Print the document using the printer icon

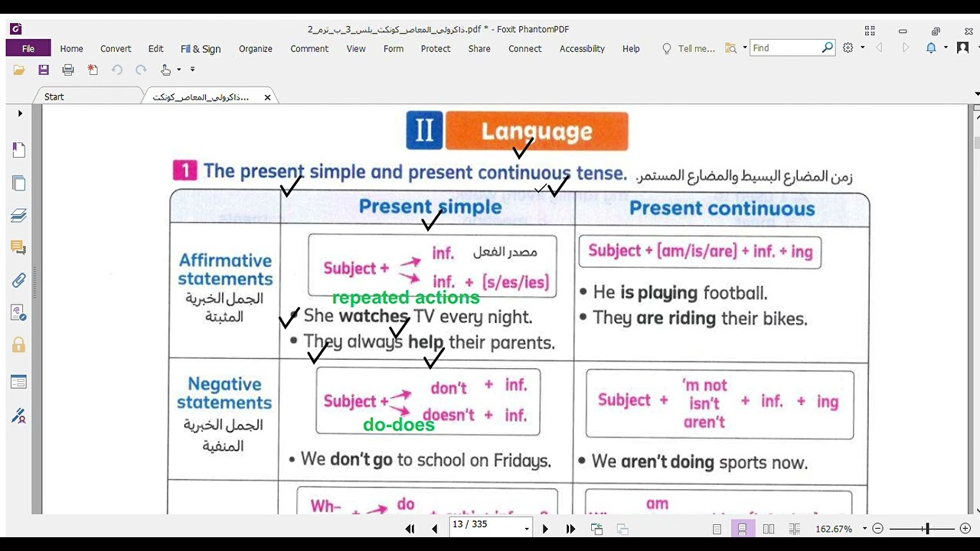point(68,70)
